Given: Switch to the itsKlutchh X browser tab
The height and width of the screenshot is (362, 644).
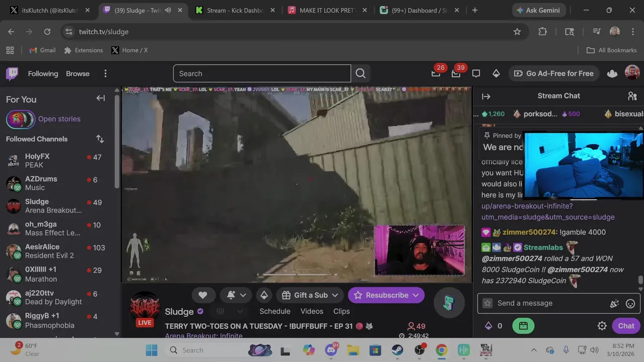Looking at the screenshot, I should pyautogui.click(x=49, y=10).
